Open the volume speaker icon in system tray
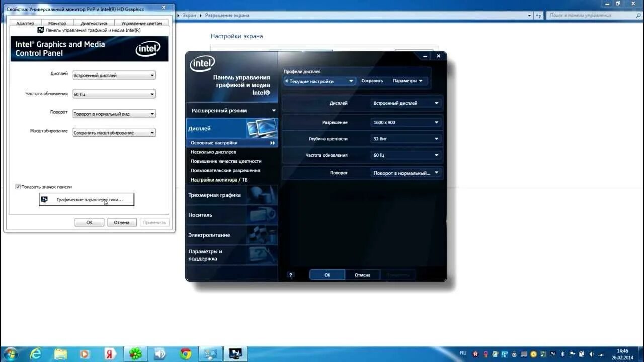The width and height of the screenshot is (644, 362). click(x=591, y=354)
